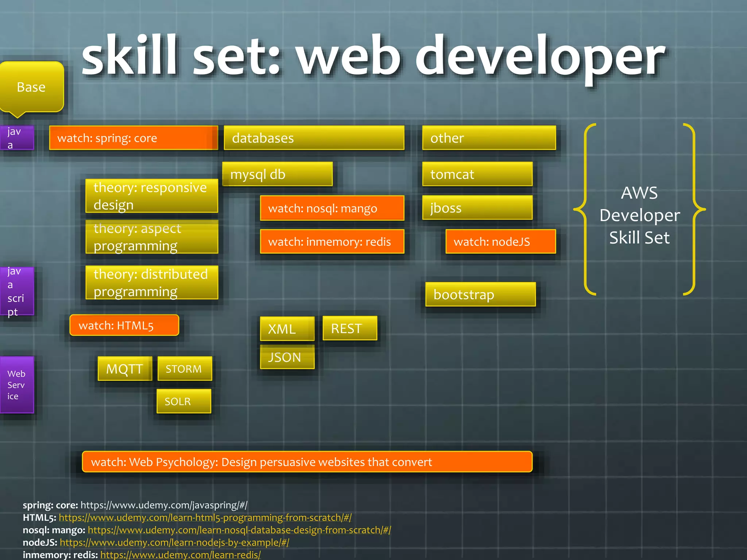Select the bootstrap box
The width and height of the screenshot is (747, 560).
(480, 294)
